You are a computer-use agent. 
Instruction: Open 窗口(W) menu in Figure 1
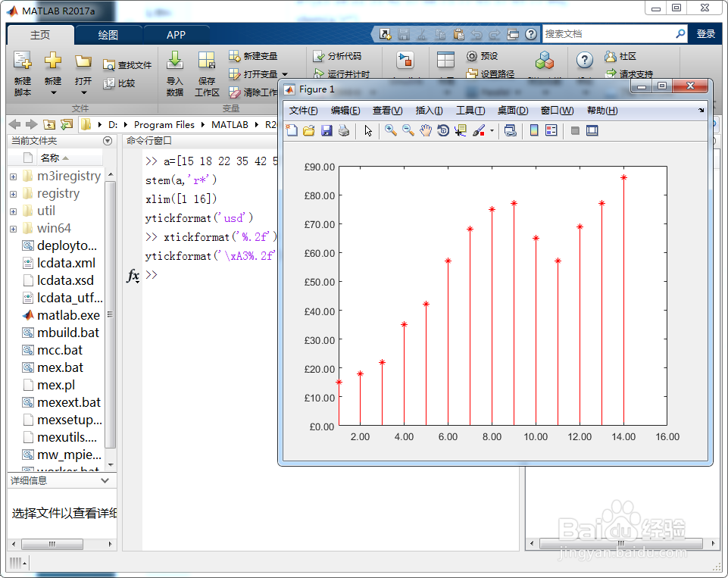[557, 111]
